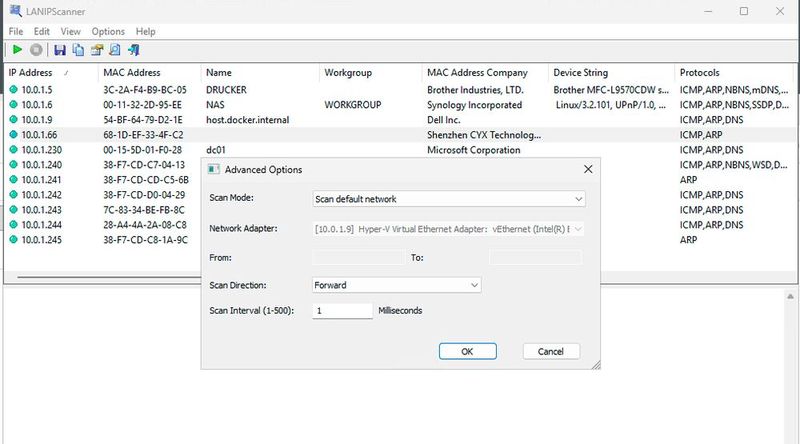Click Cancel in Advanced Options dialog
800x444 pixels.
[x=551, y=351]
